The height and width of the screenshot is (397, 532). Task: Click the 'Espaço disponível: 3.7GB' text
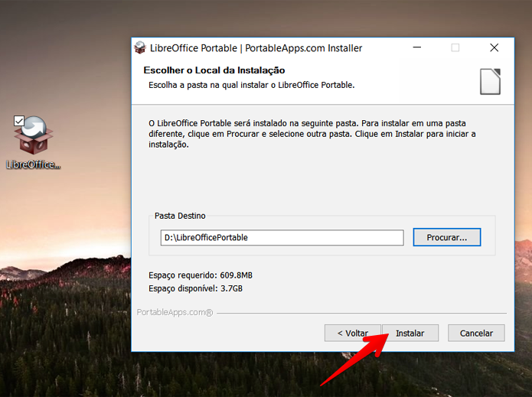pos(195,288)
